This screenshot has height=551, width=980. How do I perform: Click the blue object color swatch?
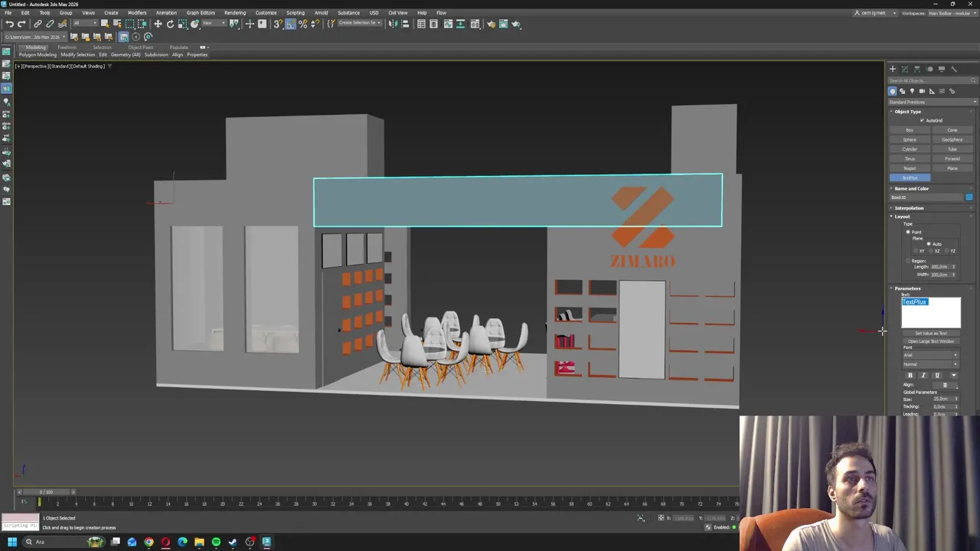click(969, 197)
